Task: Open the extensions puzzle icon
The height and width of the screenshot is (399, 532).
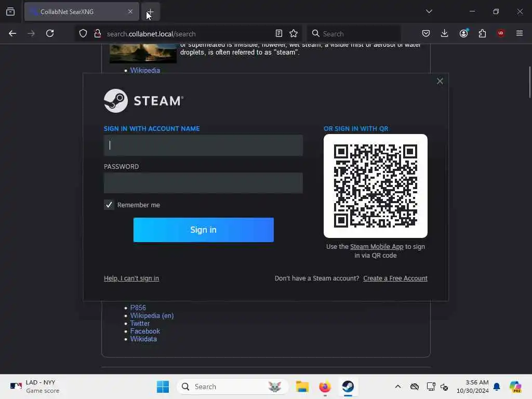Action: [x=482, y=33]
